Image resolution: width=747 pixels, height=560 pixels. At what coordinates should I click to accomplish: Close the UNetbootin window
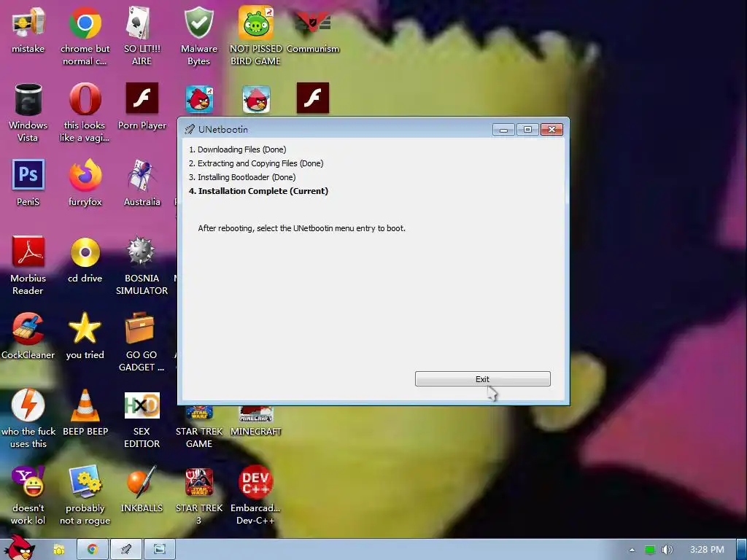coord(551,130)
